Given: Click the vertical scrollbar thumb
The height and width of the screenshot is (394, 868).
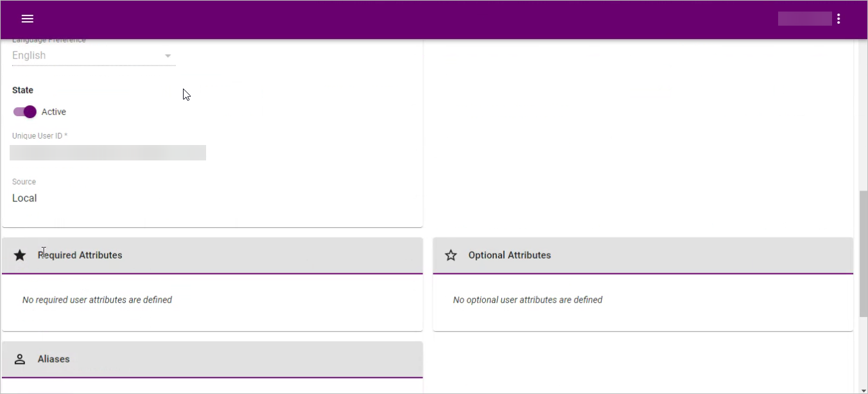Looking at the screenshot, I should pos(863,253).
